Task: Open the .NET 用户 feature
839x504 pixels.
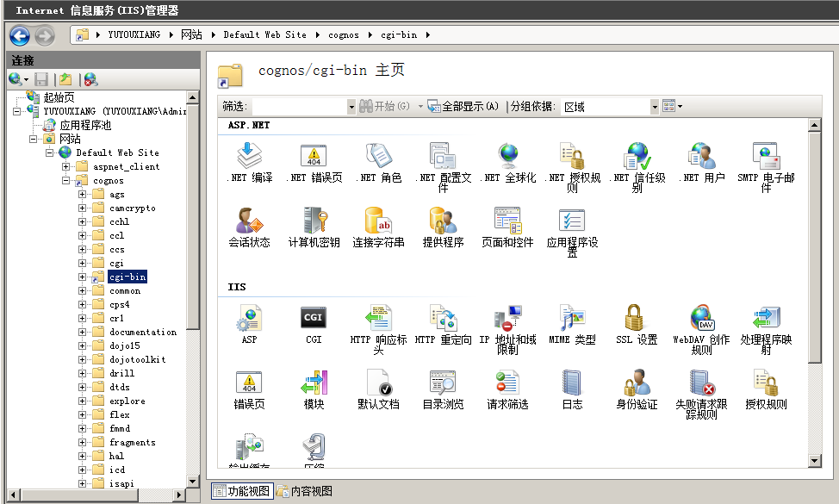Action: coord(701,162)
